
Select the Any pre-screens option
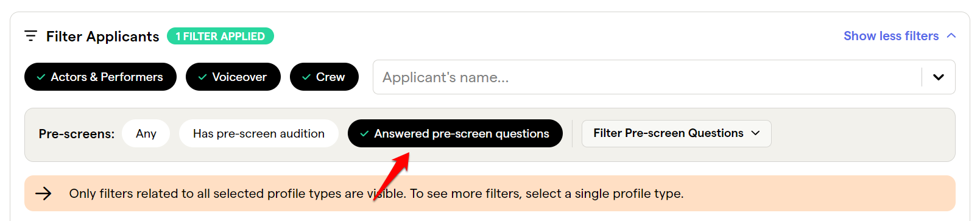click(x=146, y=133)
